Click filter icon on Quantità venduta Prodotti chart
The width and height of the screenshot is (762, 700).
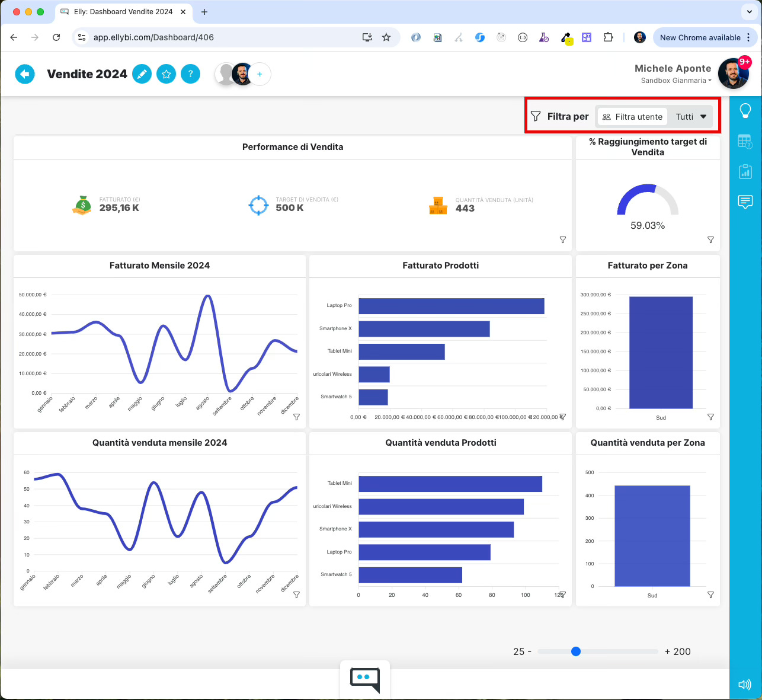pyautogui.click(x=563, y=594)
